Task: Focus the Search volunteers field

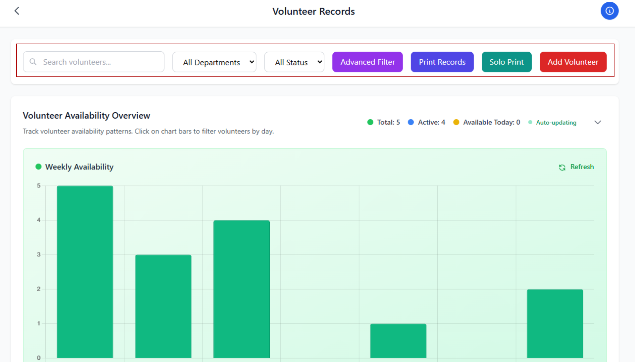Action: (x=101, y=62)
